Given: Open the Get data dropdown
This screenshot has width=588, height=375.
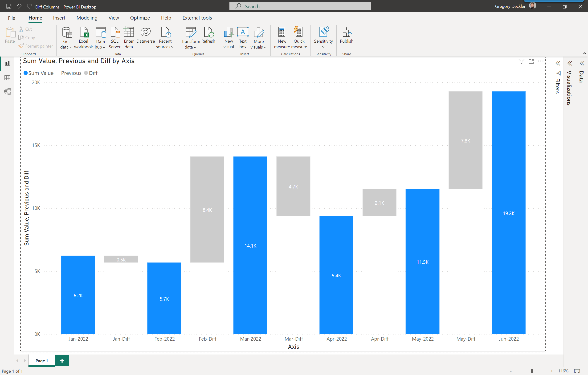Looking at the screenshot, I should 66,38.
